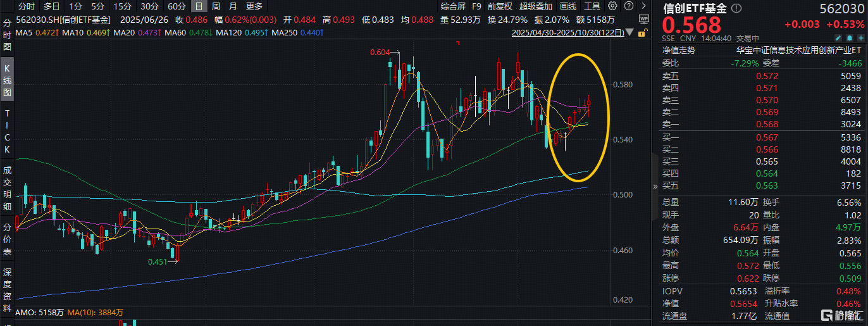Viewport: 868px width, 326px height.
Task: Switch to 周 weekly period
Action: tap(216, 6)
